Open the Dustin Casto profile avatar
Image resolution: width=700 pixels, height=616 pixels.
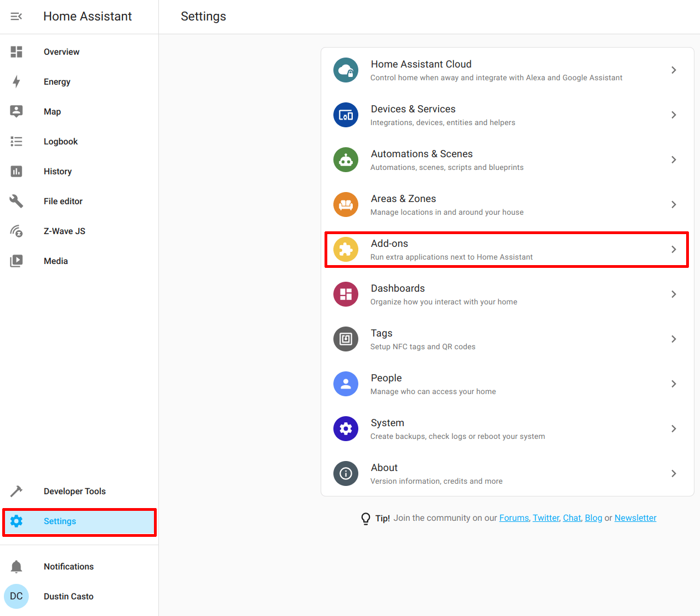[16, 596]
